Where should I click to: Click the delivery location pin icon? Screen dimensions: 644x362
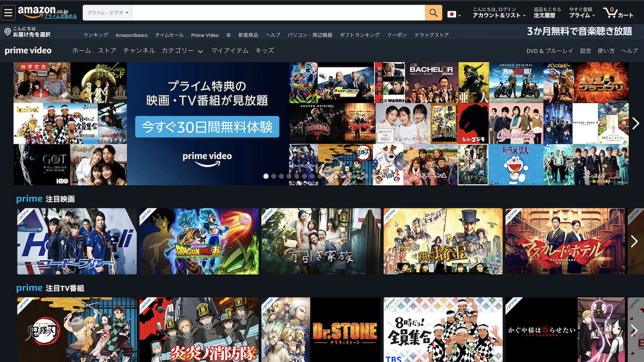[x=8, y=32]
